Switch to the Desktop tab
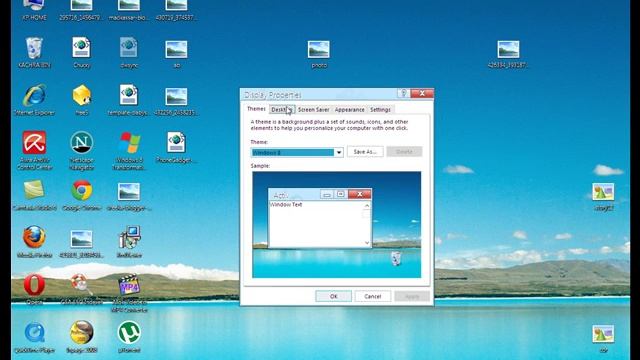 tap(282, 109)
